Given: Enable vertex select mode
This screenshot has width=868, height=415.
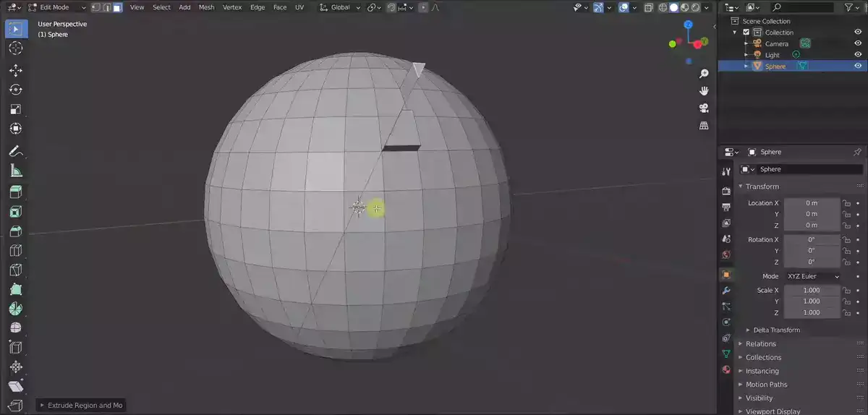Looking at the screenshot, I should point(95,7).
